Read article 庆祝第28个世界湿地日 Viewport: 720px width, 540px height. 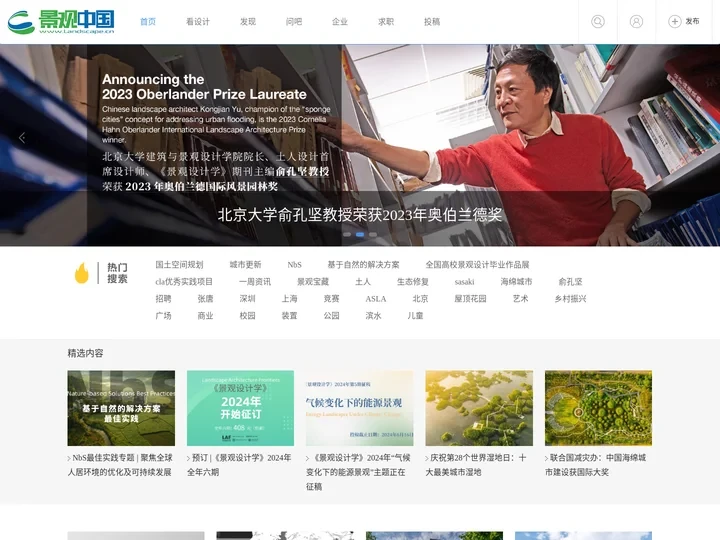[476, 465]
